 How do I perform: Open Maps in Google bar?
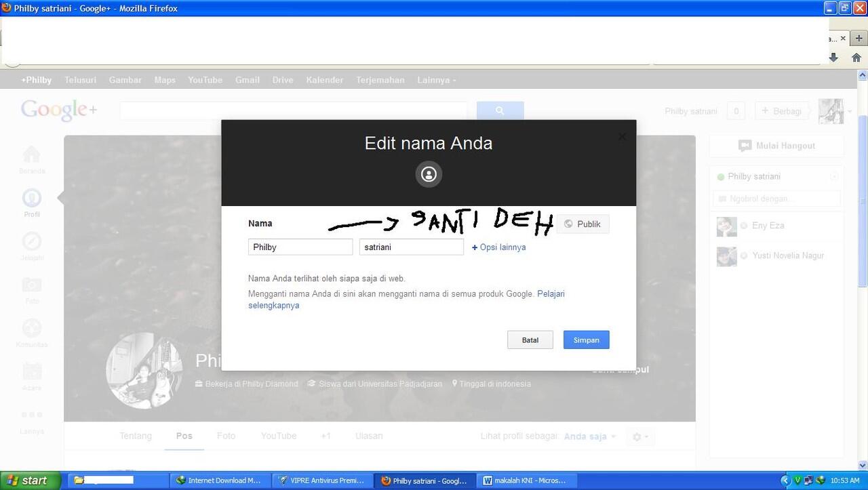165,80
